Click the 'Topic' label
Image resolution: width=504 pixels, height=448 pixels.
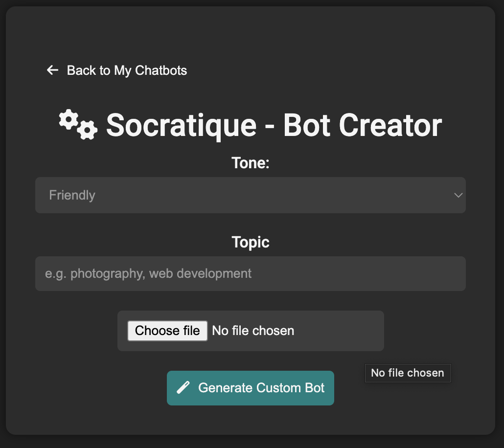251,242
